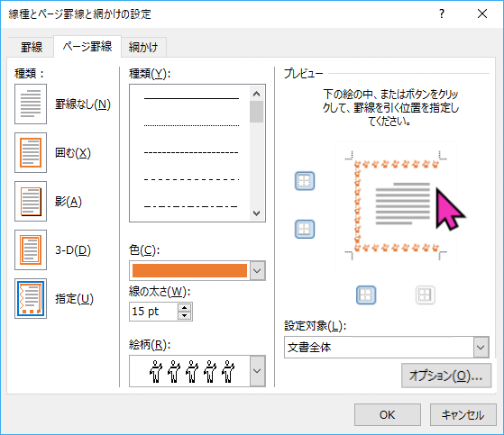This screenshot has width=504, height=435.
Task: Pick the 影 (shadow) border setting icon
Action: (x=31, y=201)
